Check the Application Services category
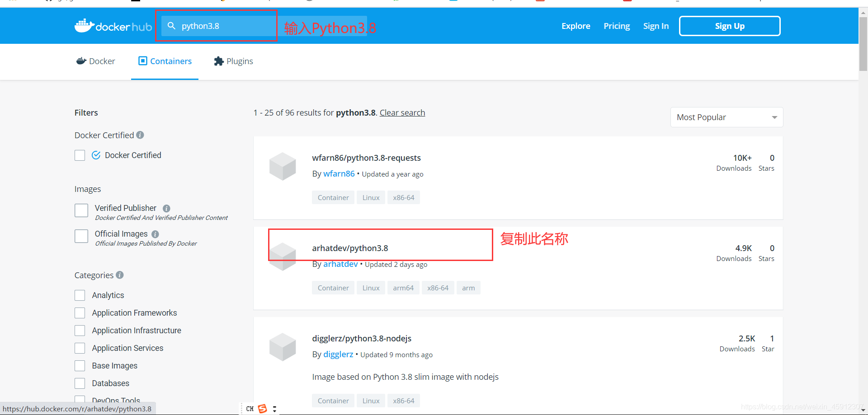Viewport: 868px width, 415px height. (80, 348)
